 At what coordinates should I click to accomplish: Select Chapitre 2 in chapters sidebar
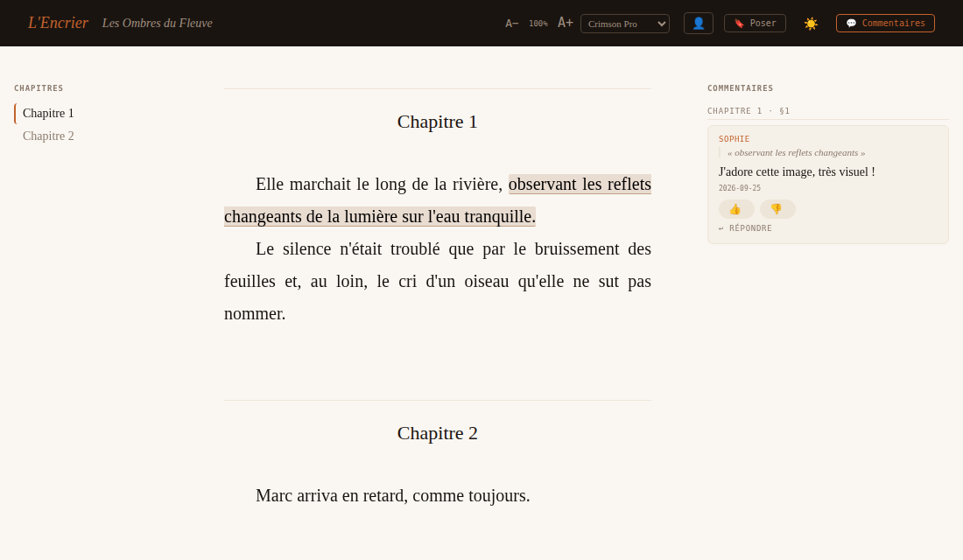coord(48,136)
